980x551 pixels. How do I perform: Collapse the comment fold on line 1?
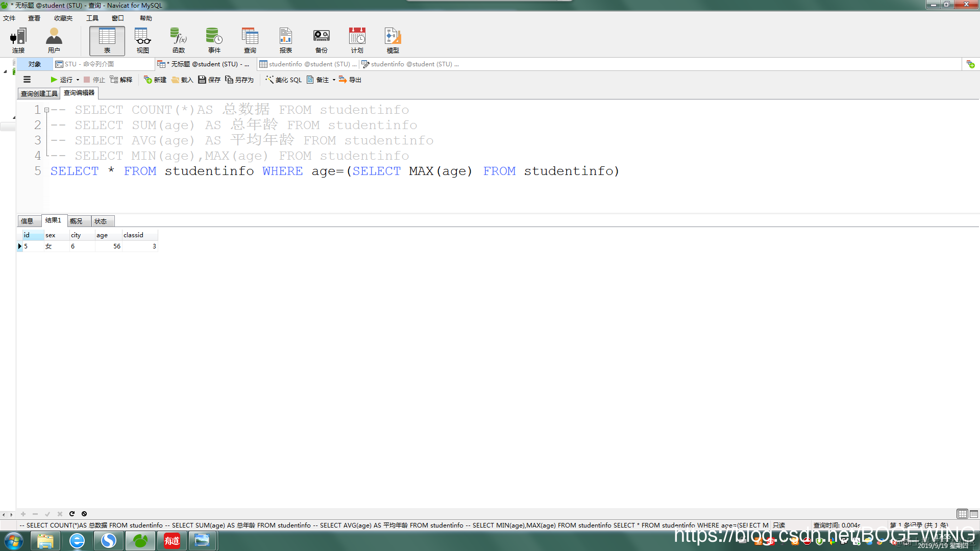46,110
